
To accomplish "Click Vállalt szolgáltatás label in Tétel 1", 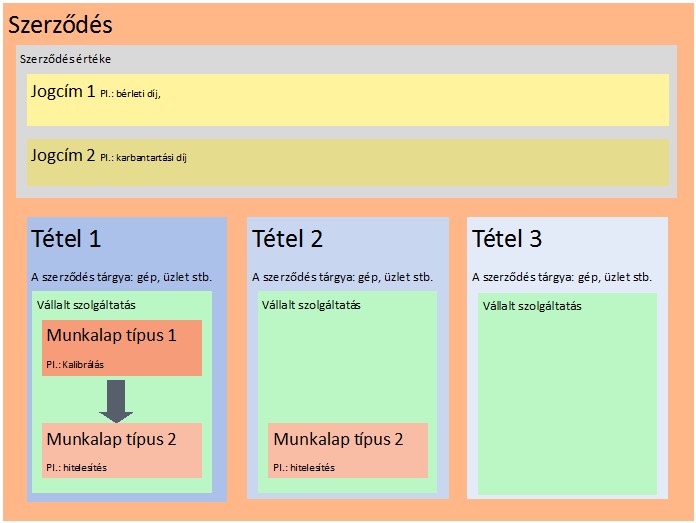I will coord(86,305).
